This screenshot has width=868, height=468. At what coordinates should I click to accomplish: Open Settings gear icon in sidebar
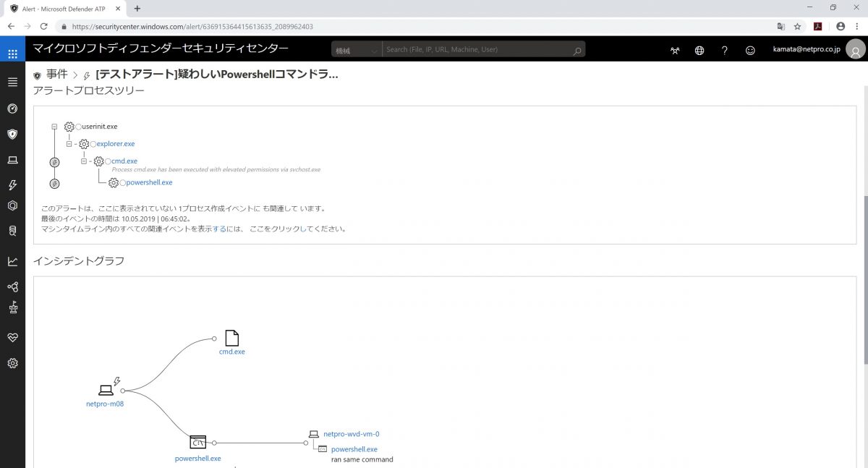12,363
